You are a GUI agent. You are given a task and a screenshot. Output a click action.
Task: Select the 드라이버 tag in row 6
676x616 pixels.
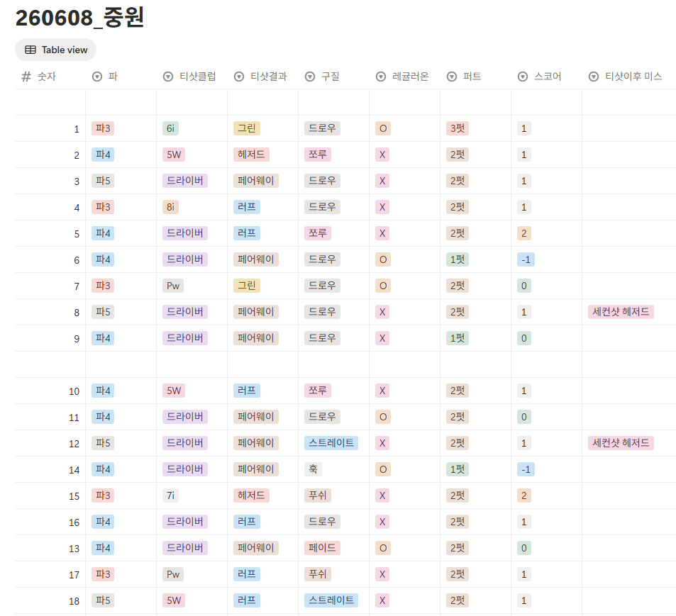point(185,259)
